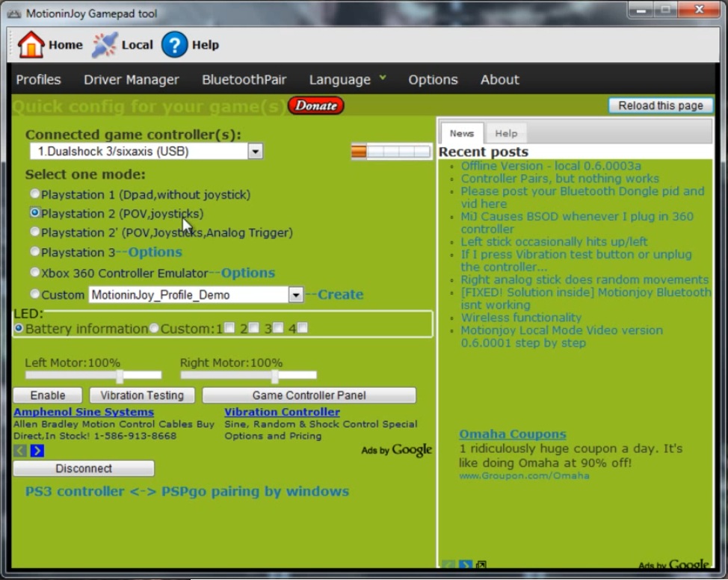The image size is (728, 580).
Task: Open Xbox 360 Controller Emulator Options link
Action: 248,273
